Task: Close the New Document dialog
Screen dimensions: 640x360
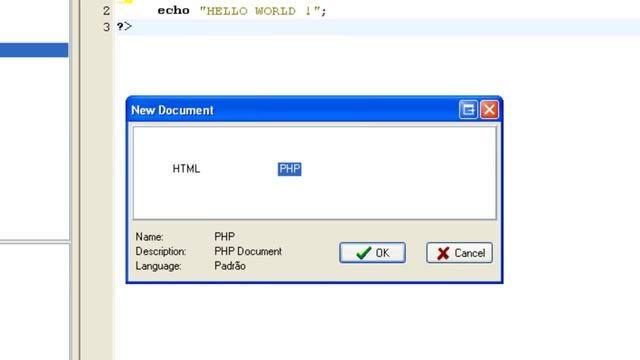Action: point(489,109)
